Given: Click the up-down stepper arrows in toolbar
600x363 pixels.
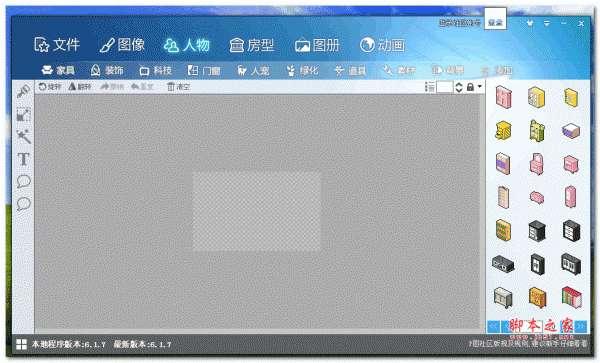Looking at the screenshot, I should [459, 87].
